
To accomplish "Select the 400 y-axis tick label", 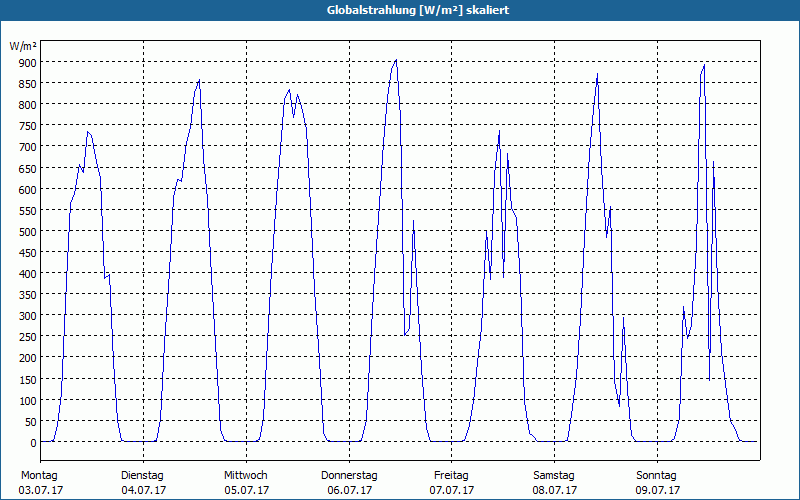I will 29,275.
